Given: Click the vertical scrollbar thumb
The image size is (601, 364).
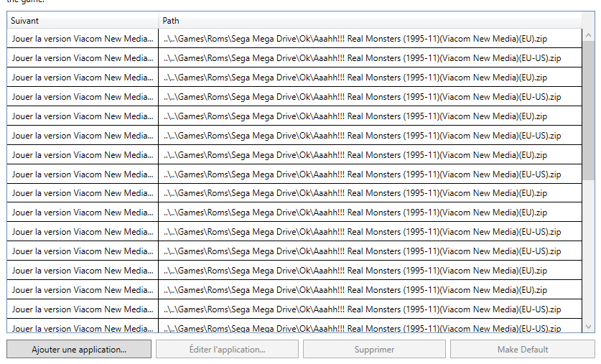Looking at the screenshot, I should 588,111.
